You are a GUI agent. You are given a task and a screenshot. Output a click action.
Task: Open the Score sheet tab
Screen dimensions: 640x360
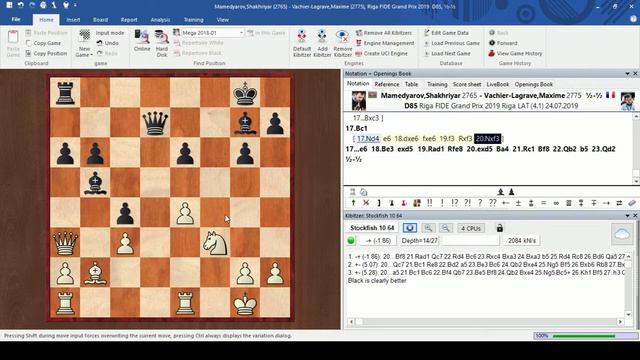tap(467, 84)
